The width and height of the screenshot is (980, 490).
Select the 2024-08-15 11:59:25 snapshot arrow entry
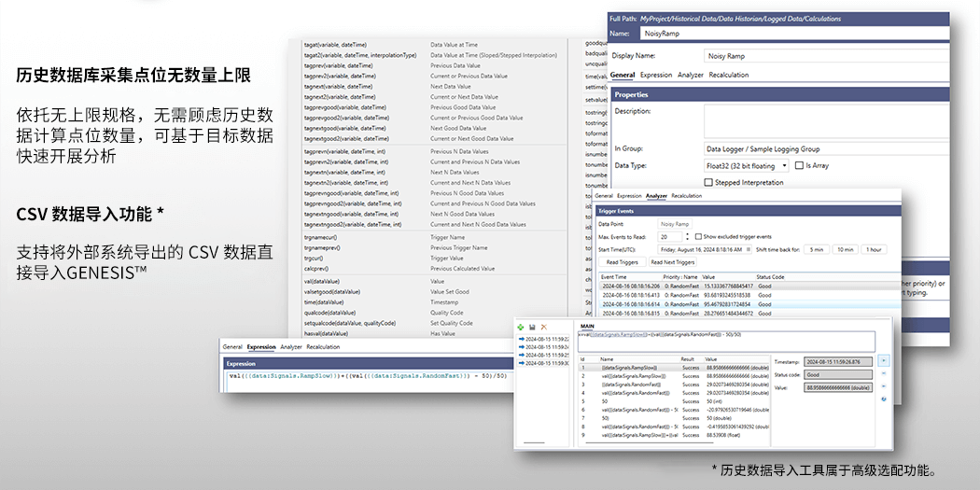(542, 355)
